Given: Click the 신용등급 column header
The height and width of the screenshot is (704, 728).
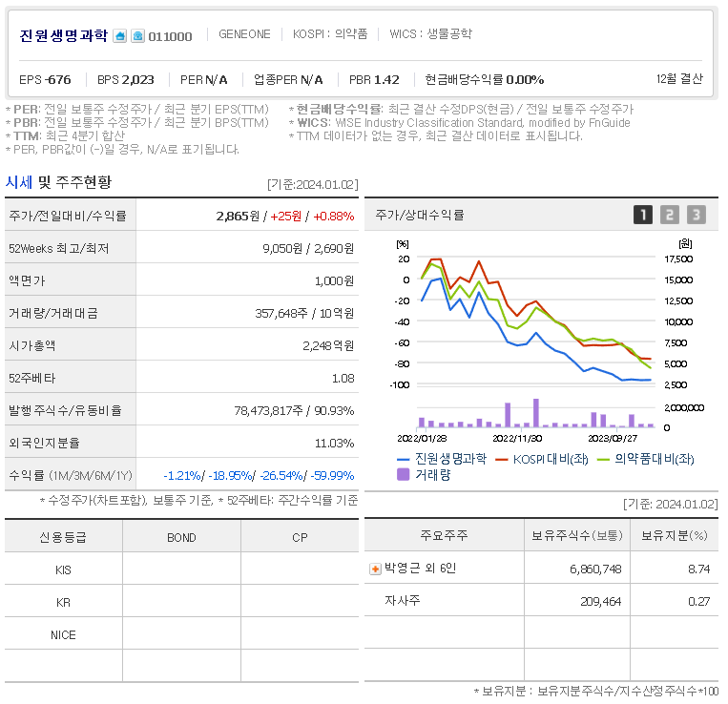Looking at the screenshot, I should click(x=63, y=537).
